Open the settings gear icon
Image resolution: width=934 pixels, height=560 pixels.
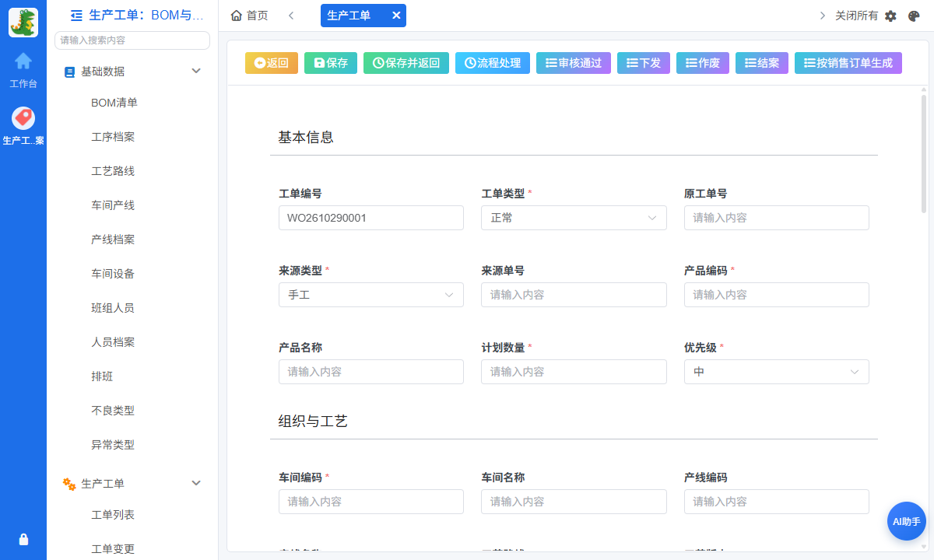point(891,16)
